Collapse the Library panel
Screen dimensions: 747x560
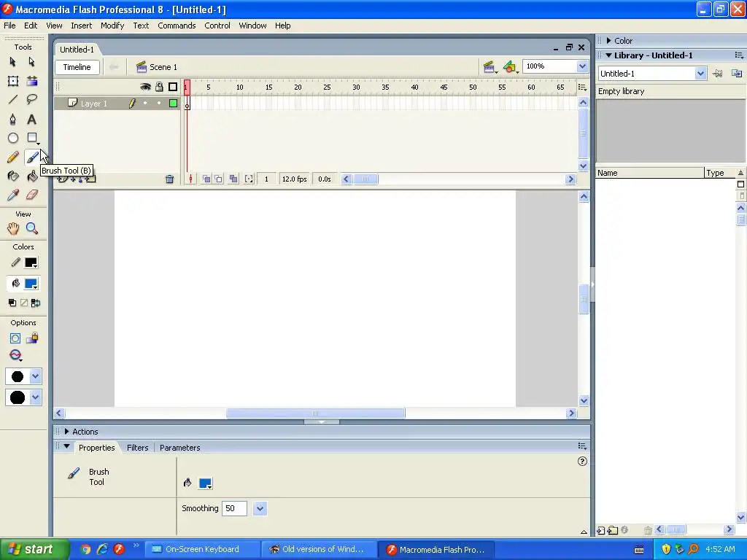(x=608, y=55)
